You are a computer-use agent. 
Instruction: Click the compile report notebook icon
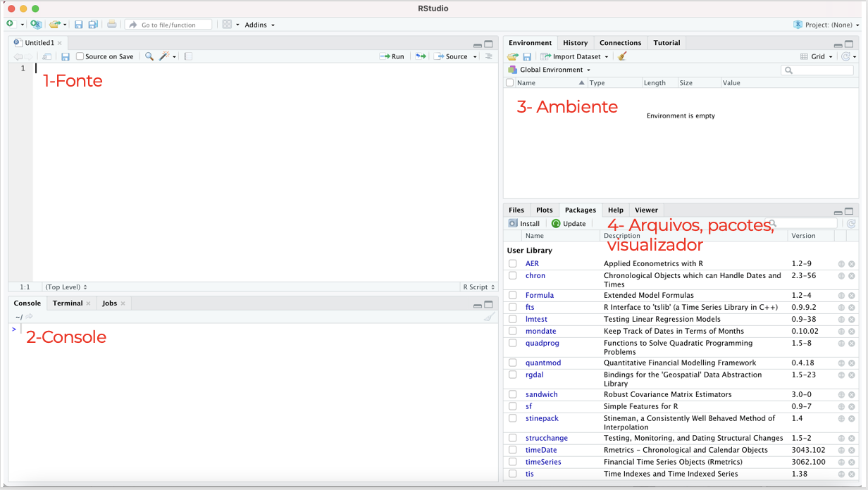(x=188, y=56)
